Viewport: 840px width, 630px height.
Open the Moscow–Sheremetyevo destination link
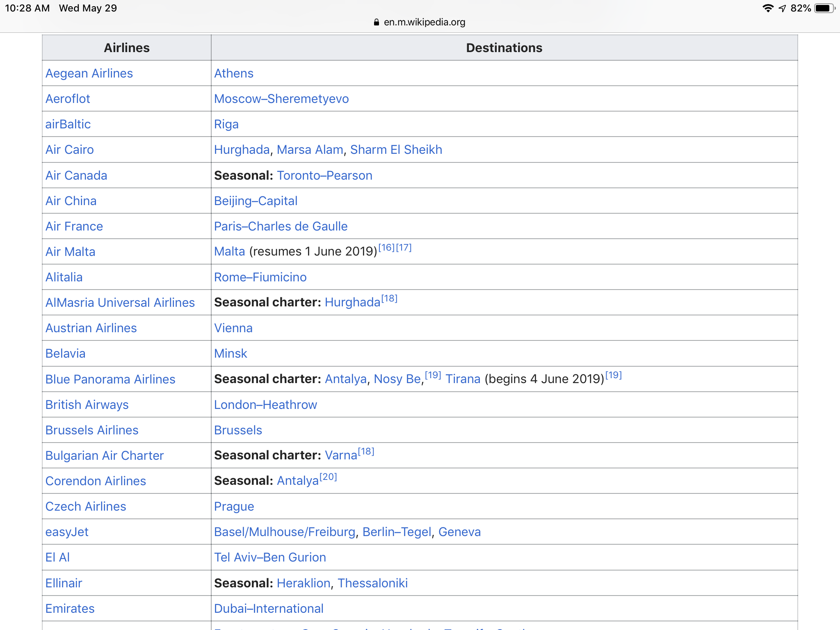(x=281, y=99)
